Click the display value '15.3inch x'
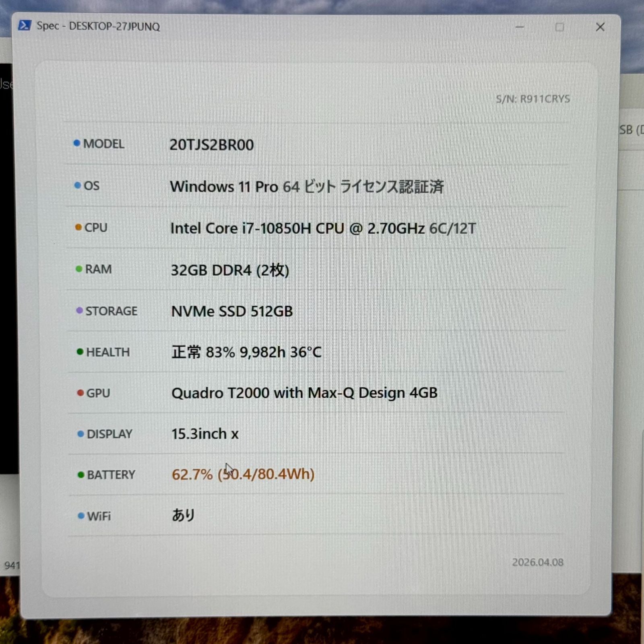The height and width of the screenshot is (644, 644). coord(205,434)
